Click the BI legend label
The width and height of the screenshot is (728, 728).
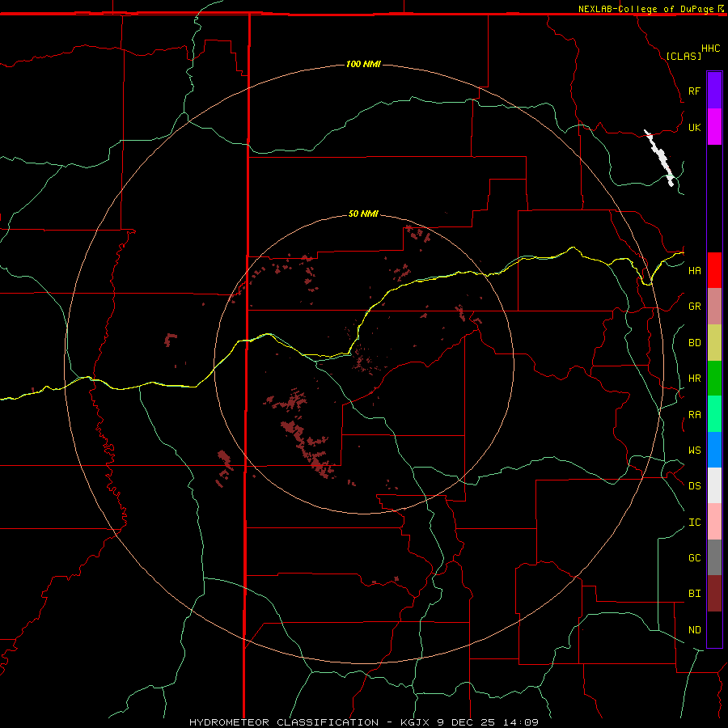(x=694, y=594)
